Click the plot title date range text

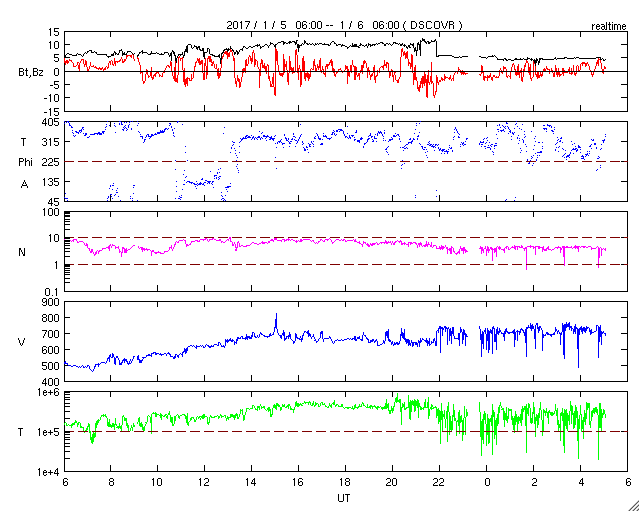pos(344,25)
